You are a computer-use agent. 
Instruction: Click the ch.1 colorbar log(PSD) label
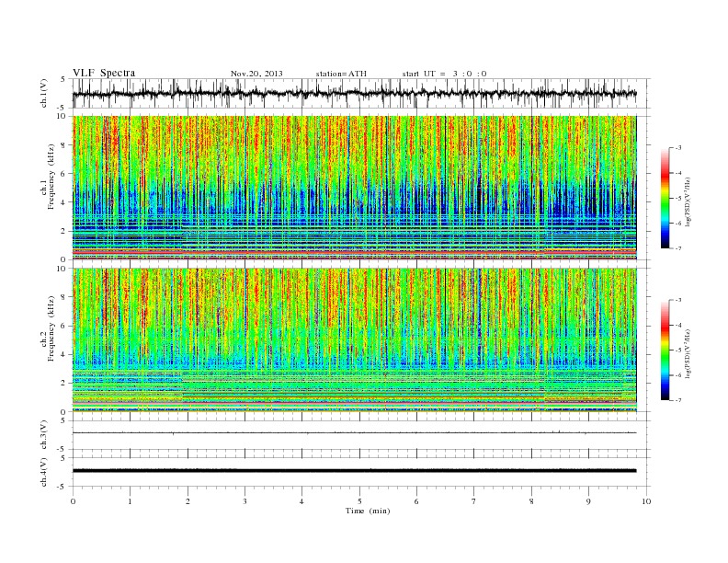(x=688, y=201)
